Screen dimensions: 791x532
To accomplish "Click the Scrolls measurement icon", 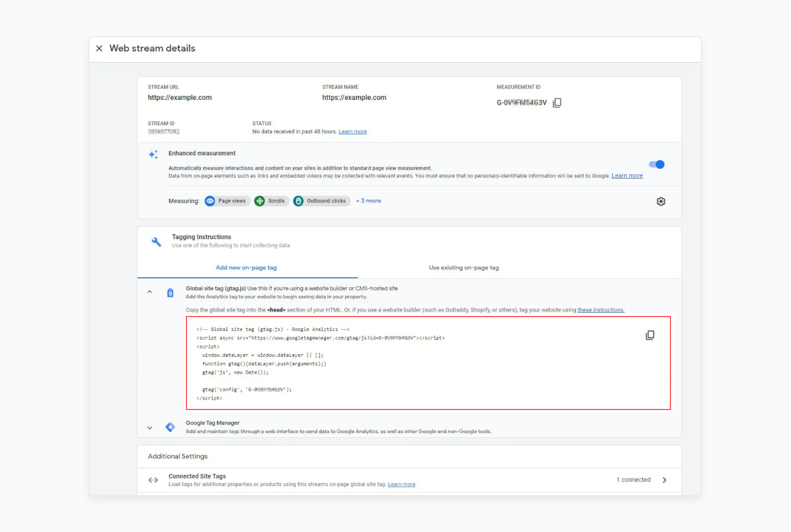I will click(260, 201).
